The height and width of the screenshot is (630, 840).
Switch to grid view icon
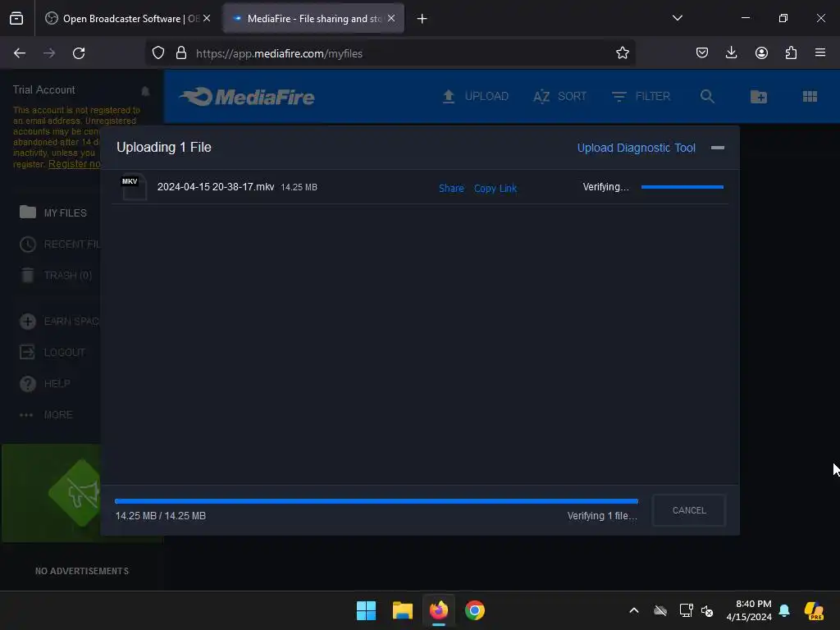(x=810, y=97)
